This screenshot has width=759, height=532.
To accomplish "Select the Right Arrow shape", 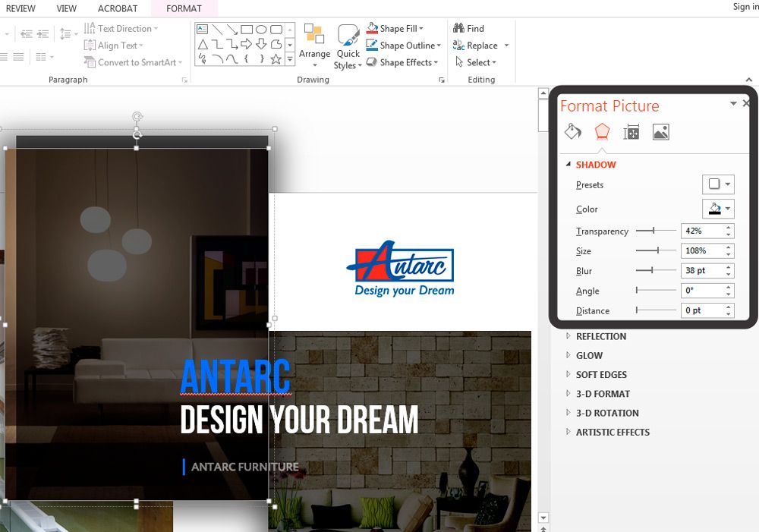I will (x=247, y=45).
